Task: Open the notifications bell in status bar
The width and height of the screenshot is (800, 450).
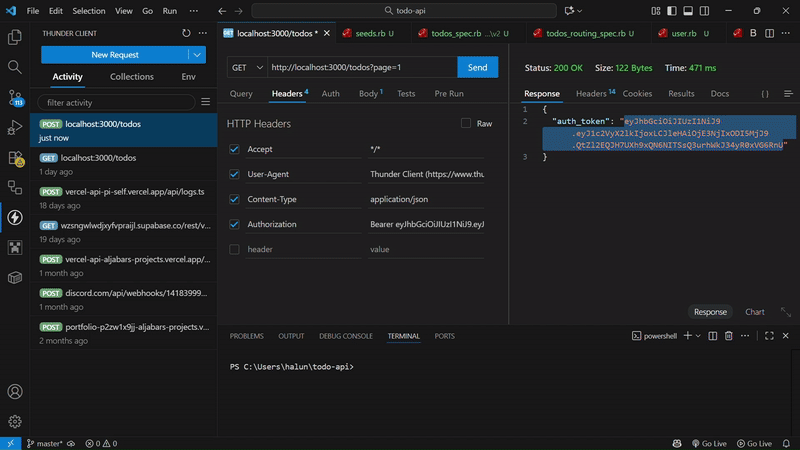Action: [786, 443]
